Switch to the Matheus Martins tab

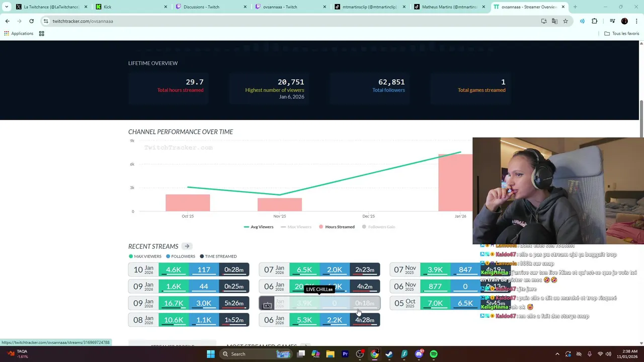click(x=450, y=7)
